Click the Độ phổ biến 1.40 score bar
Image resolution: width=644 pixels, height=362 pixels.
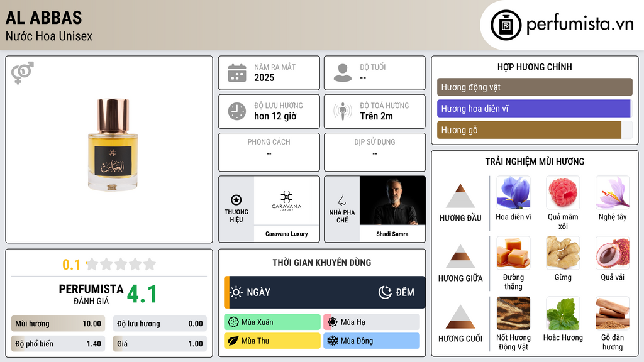58,344
